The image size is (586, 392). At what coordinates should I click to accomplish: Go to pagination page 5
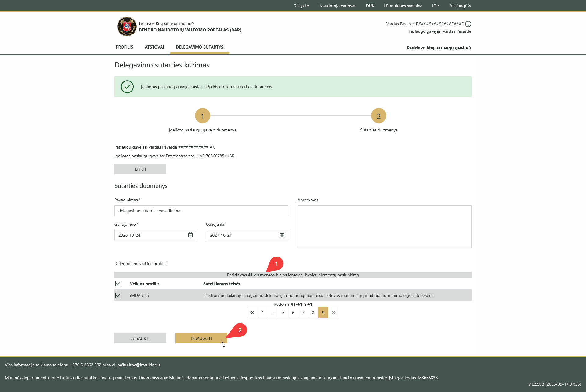pos(283,313)
